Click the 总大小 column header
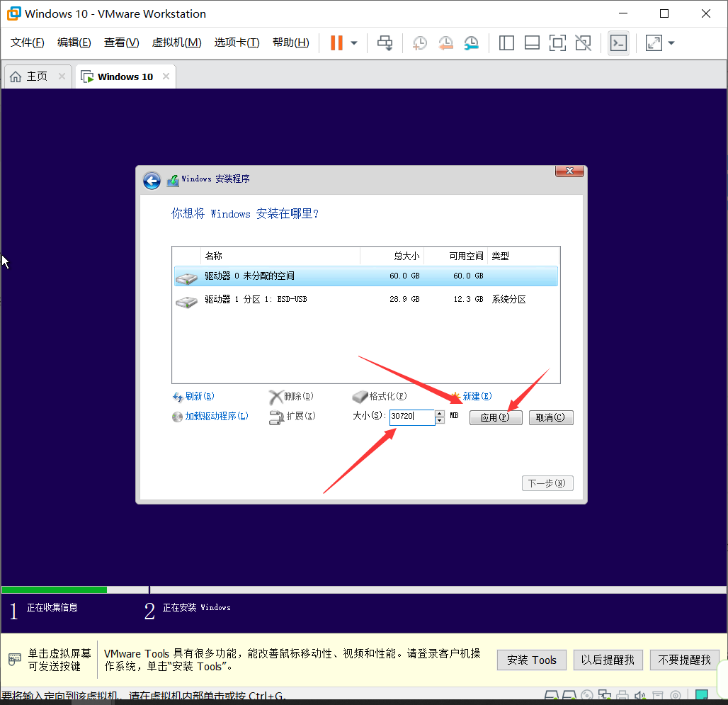728x705 pixels. 392,256
